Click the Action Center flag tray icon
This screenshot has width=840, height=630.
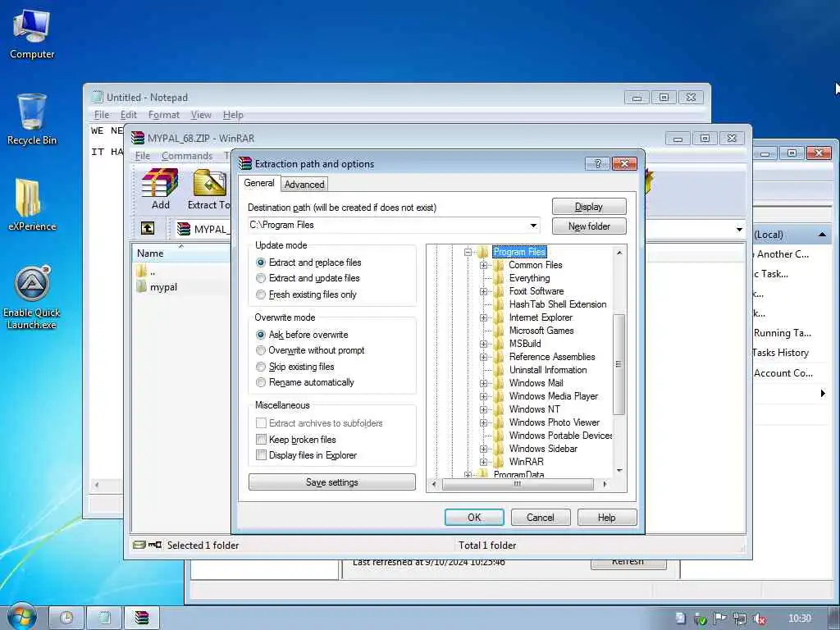[719, 619]
